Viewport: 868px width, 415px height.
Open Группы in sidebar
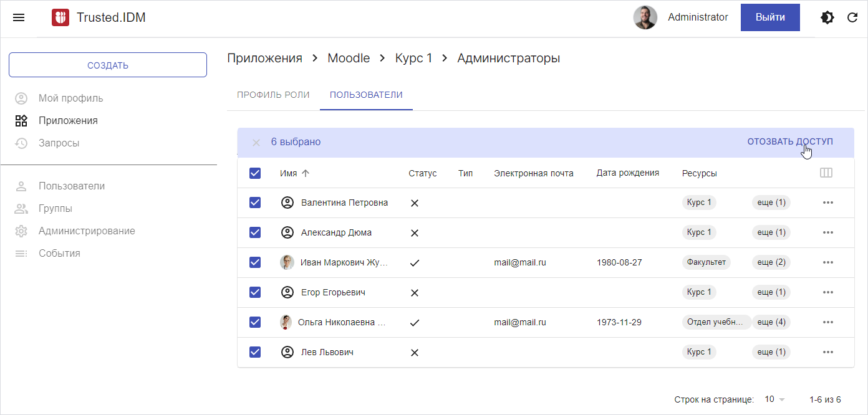pos(55,209)
